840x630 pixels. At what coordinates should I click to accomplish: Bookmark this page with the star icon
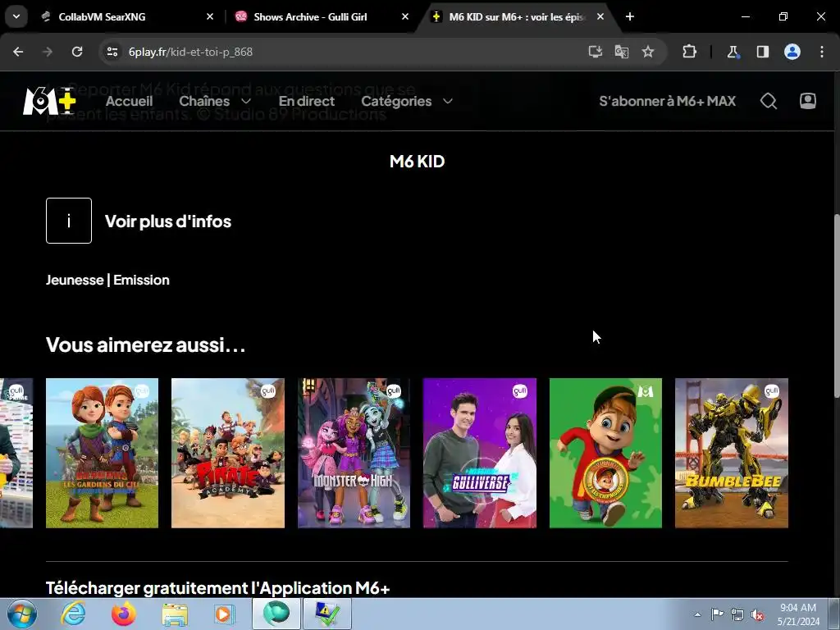(648, 52)
